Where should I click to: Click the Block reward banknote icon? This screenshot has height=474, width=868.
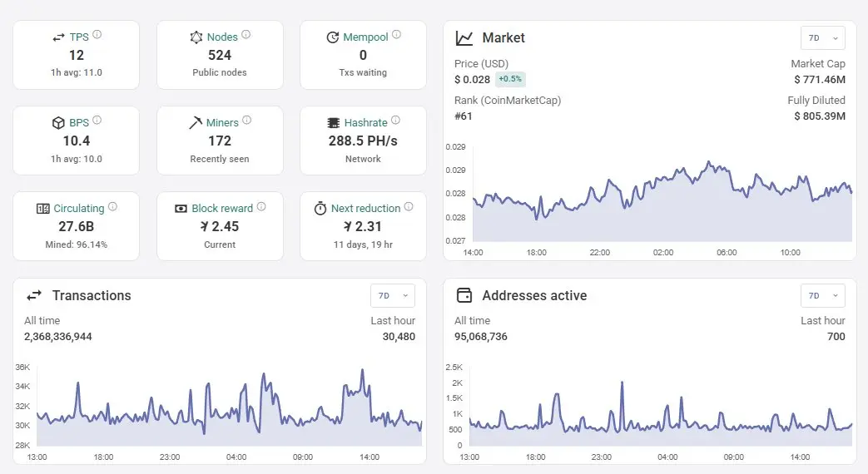(x=181, y=209)
